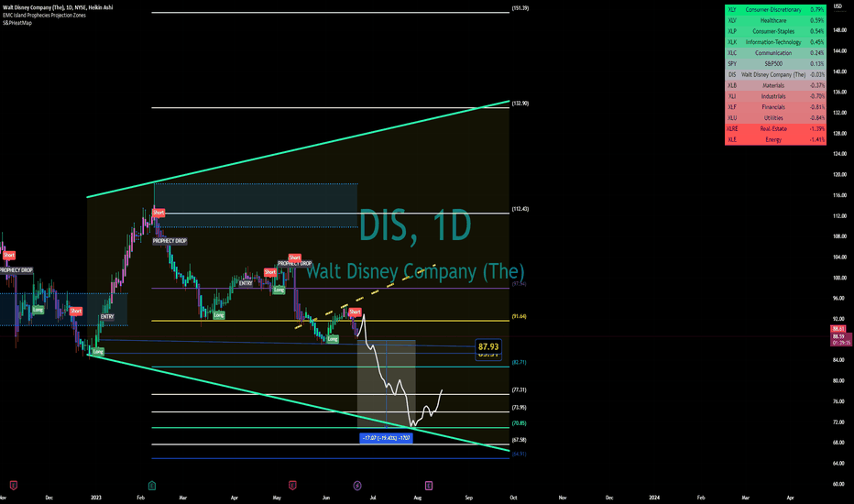Click the (112.43) level label

point(520,209)
